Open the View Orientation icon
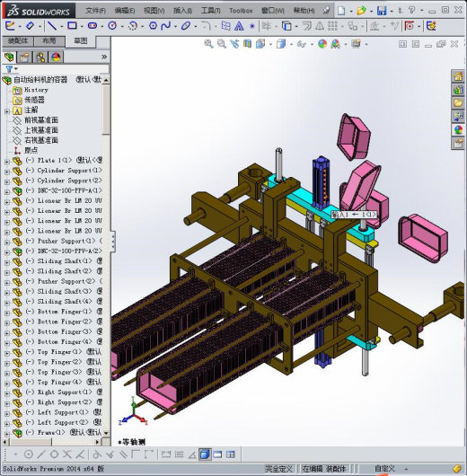Viewport: 467px width, 476px height. pos(260,44)
